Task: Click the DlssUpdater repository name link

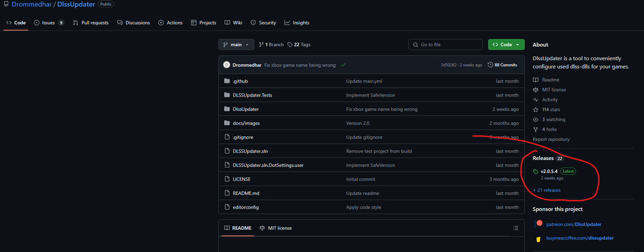Action: (x=76, y=4)
